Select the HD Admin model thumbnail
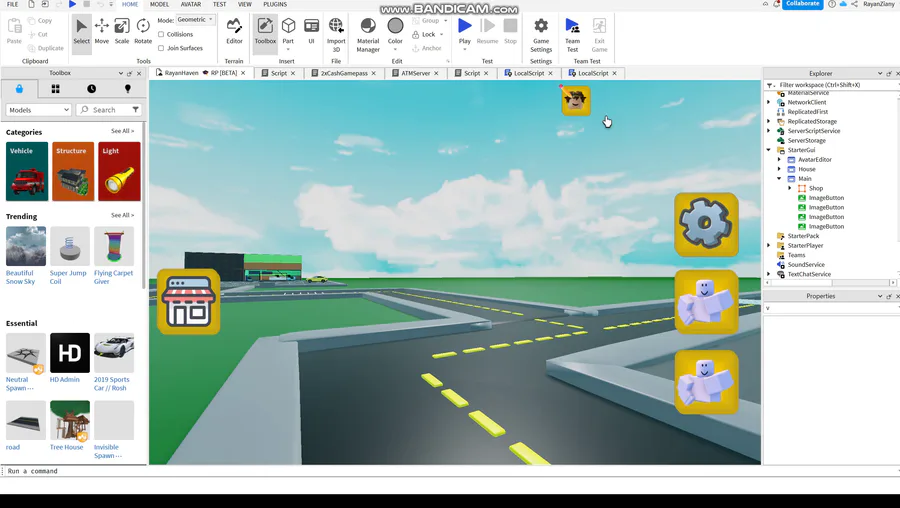 click(70, 353)
